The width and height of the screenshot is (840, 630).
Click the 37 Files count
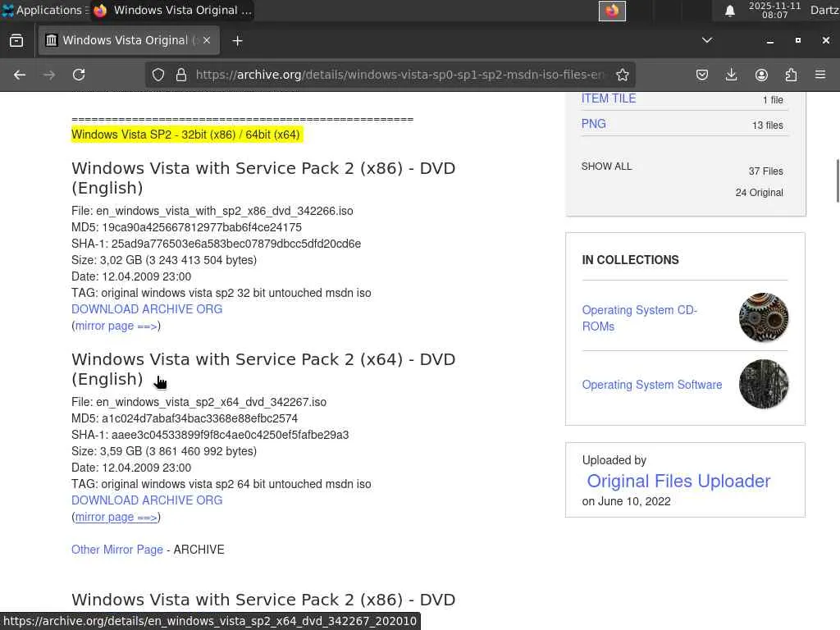765,171
